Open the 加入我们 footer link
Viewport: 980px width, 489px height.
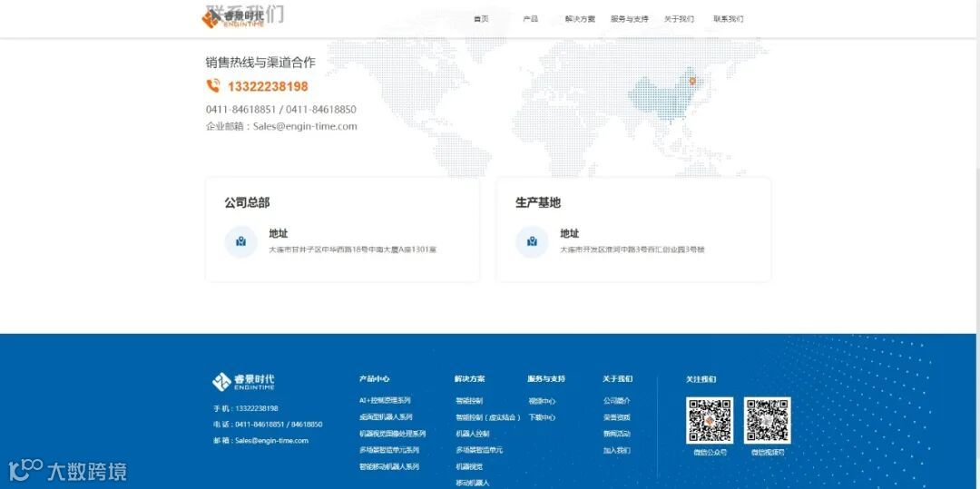pyautogui.click(x=617, y=450)
